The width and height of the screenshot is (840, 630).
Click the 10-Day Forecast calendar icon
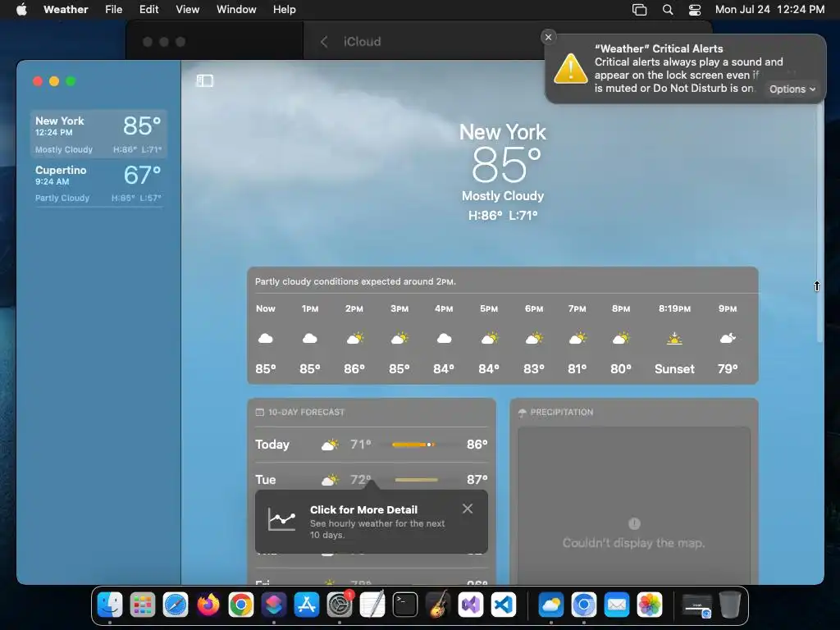tap(260, 412)
